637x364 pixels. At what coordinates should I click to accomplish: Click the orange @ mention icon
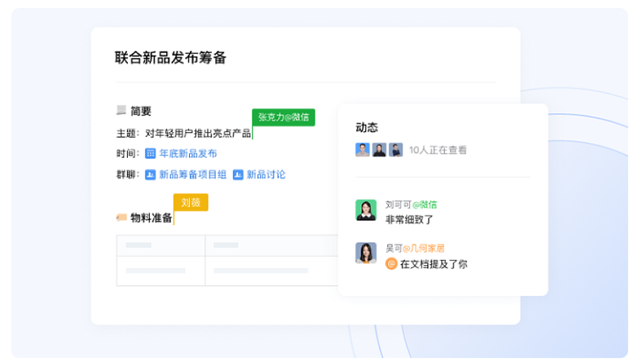coord(391,264)
